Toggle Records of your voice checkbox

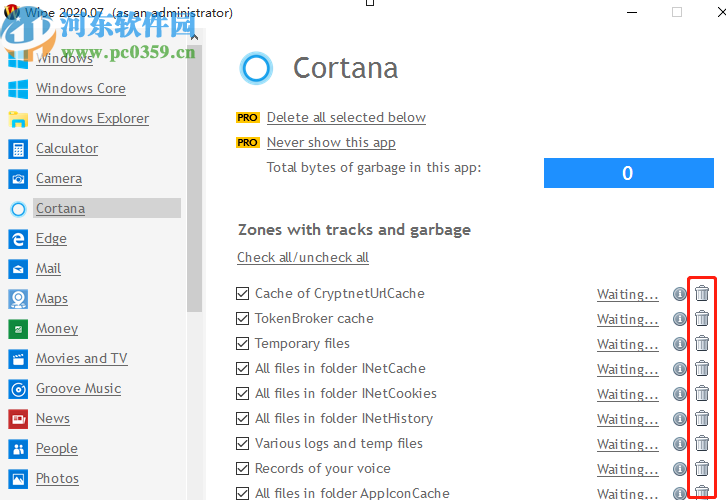pyautogui.click(x=243, y=469)
